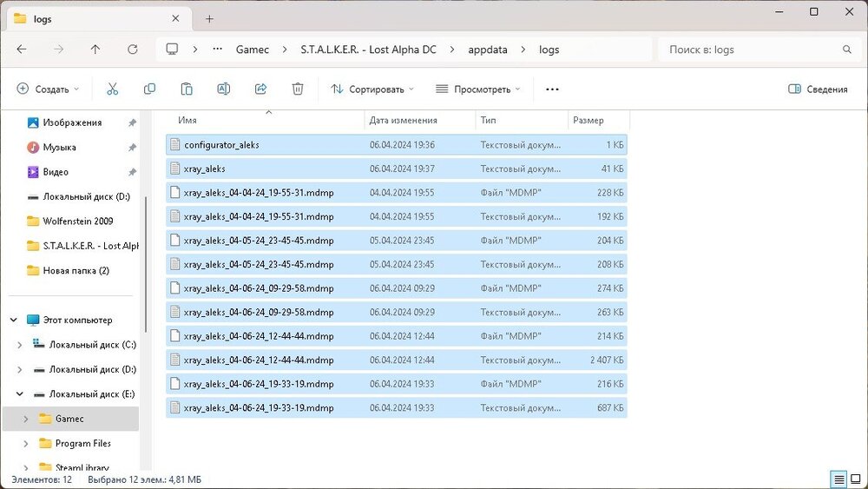Open the Создать new item menu
This screenshot has width=868, height=489.
(x=48, y=89)
